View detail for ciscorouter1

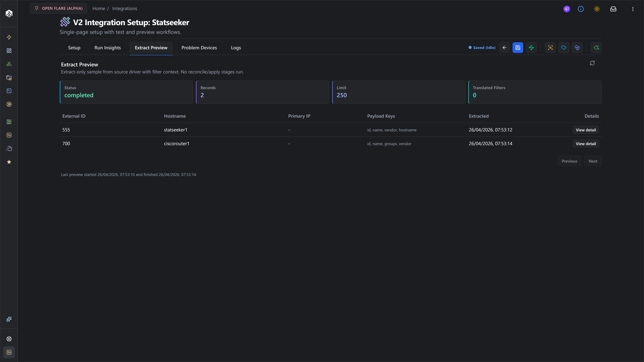point(586,143)
